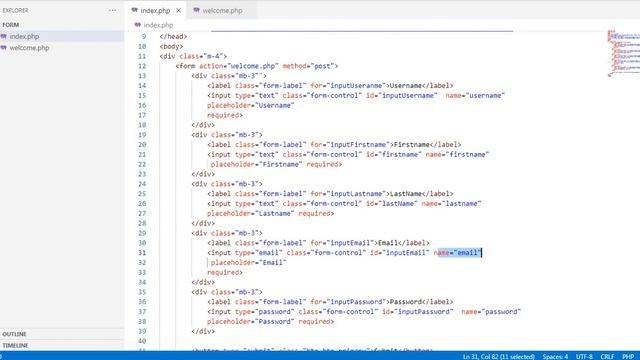Click the PHP file icon beside index.php in Explorer
The image size is (640, 360).
(x=4, y=36)
